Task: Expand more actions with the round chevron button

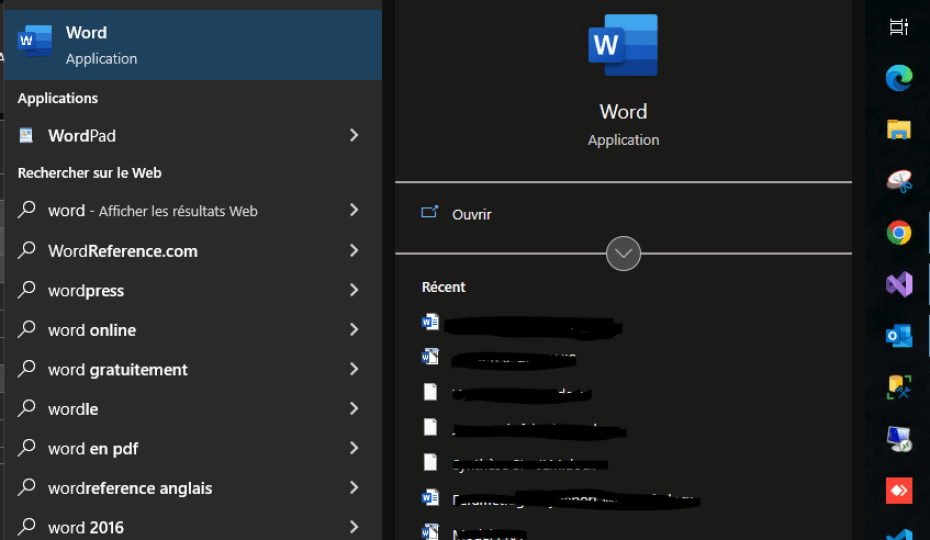Action: (623, 253)
